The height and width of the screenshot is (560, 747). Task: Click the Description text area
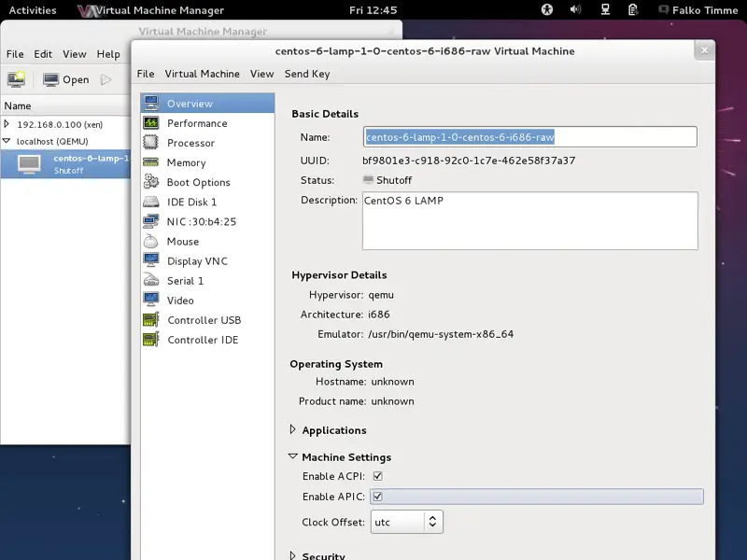pos(530,221)
